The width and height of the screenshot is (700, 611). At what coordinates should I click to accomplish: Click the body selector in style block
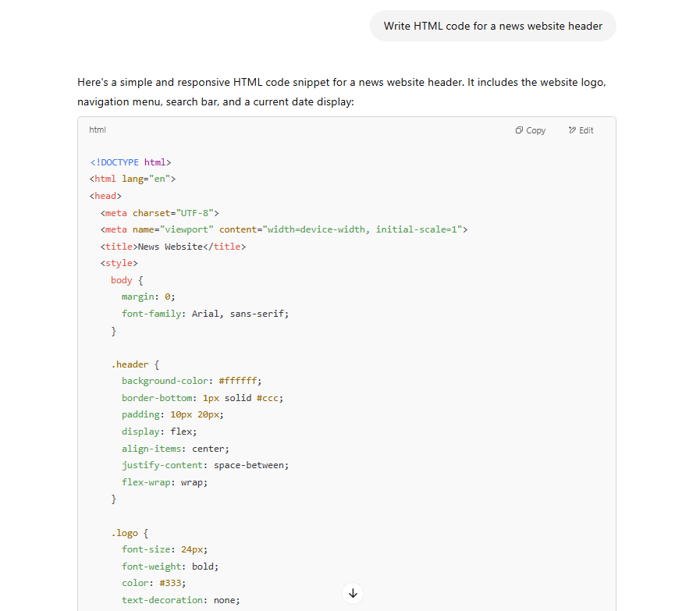[122, 280]
